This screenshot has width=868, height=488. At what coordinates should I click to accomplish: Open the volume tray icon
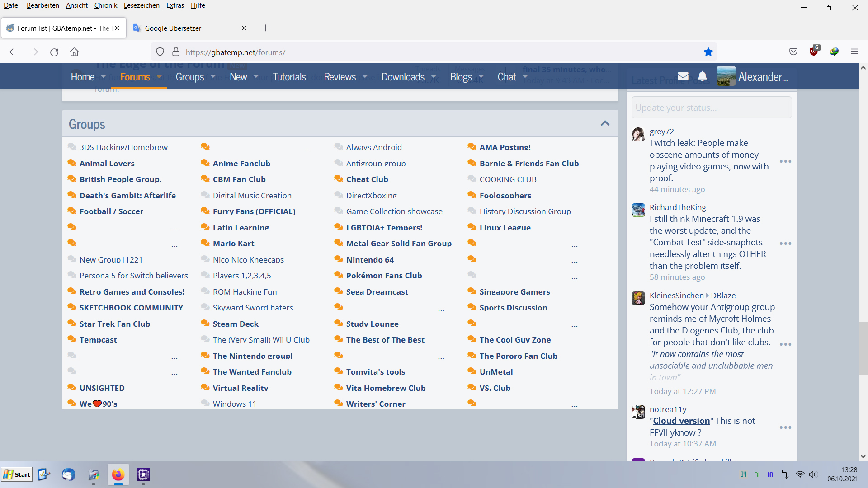(x=813, y=474)
